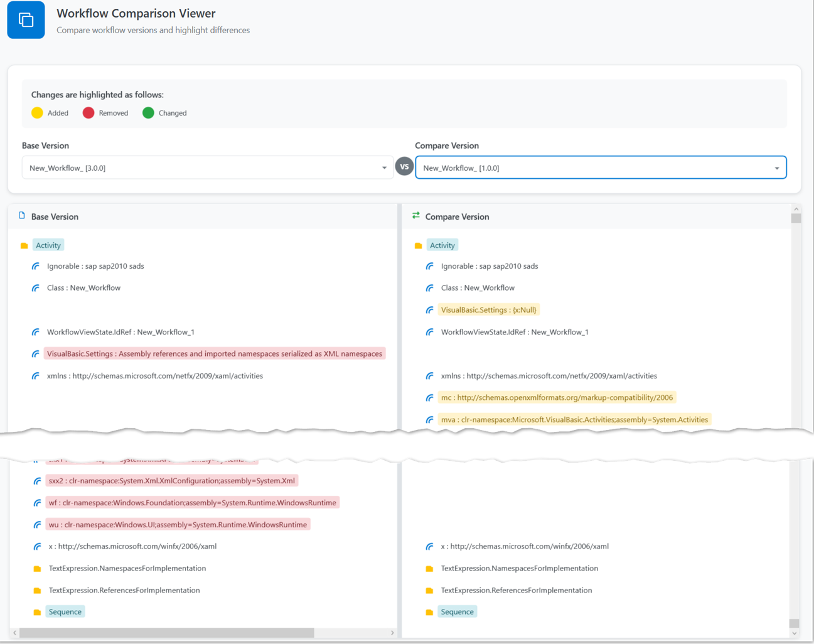
Task: Click Base NamespacesForImplementation folder icon
Action: (37, 569)
